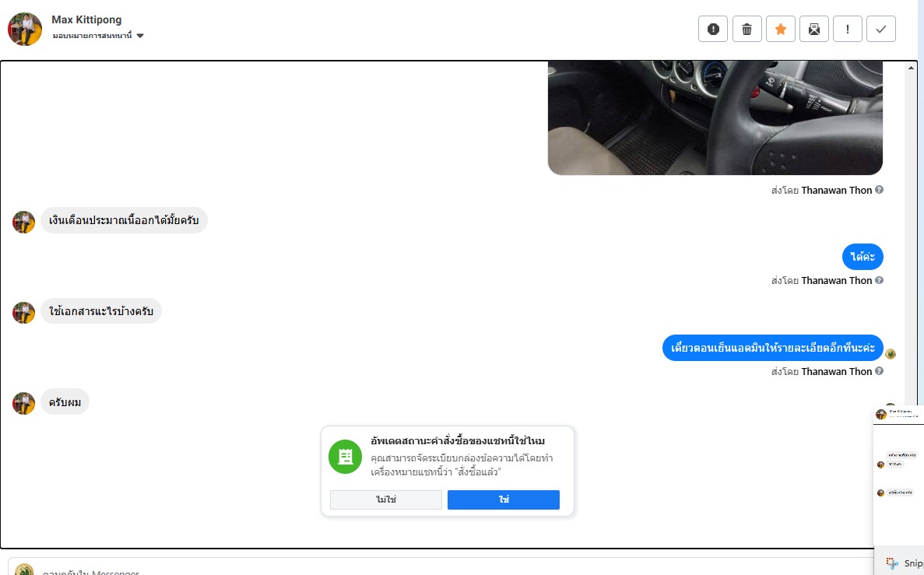
Task: Delete conversation with the trash icon
Action: pyautogui.click(x=747, y=29)
